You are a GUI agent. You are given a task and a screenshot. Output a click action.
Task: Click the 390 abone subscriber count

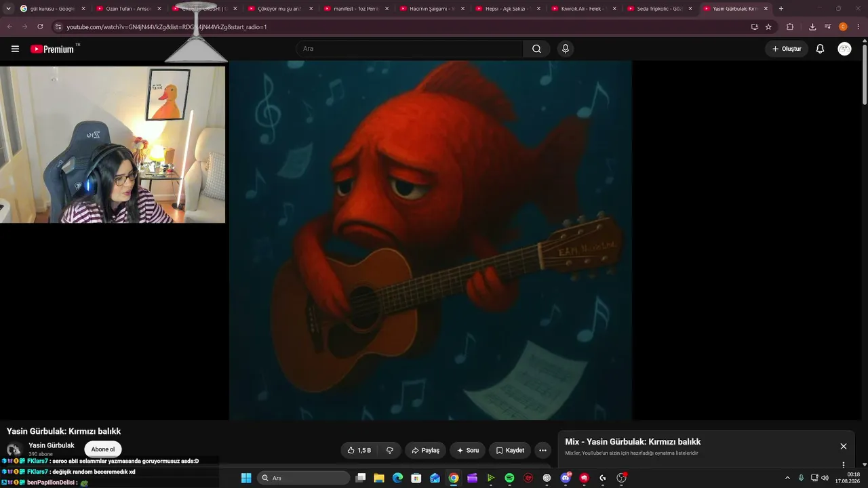click(x=41, y=454)
